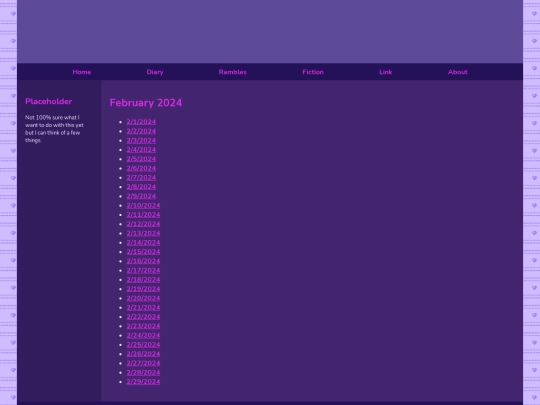This screenshot has height=405, width=540.
Task: Select the 2/4/2024 entry link
Action: tap(141, 150)
